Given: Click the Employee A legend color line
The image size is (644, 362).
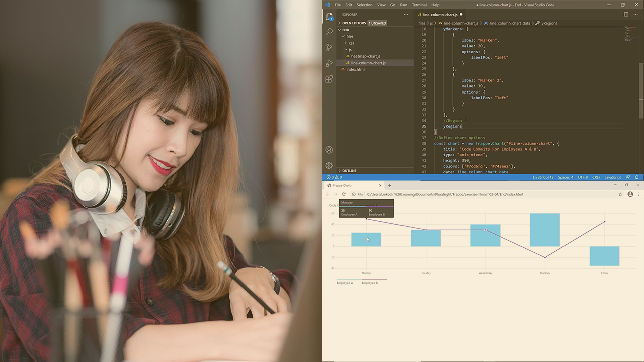Looking at the screenshot, I should coord(349,279).
